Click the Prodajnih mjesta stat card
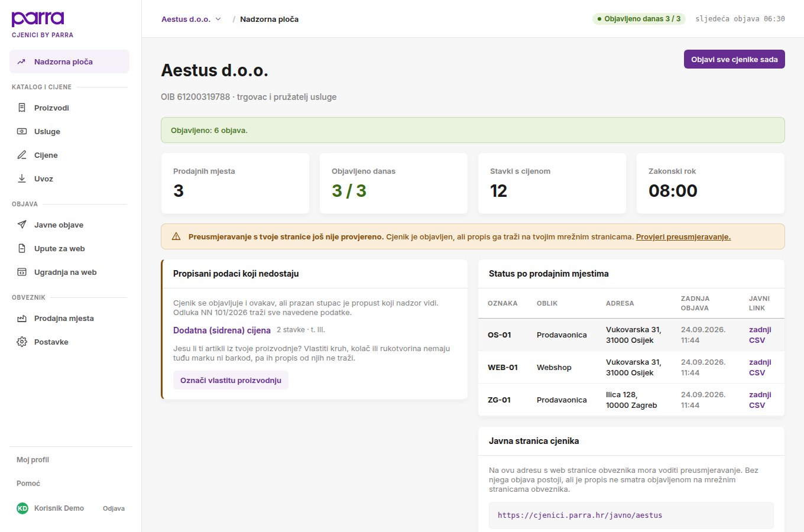This screenshot has width=804, height=532. pos(235,183)
